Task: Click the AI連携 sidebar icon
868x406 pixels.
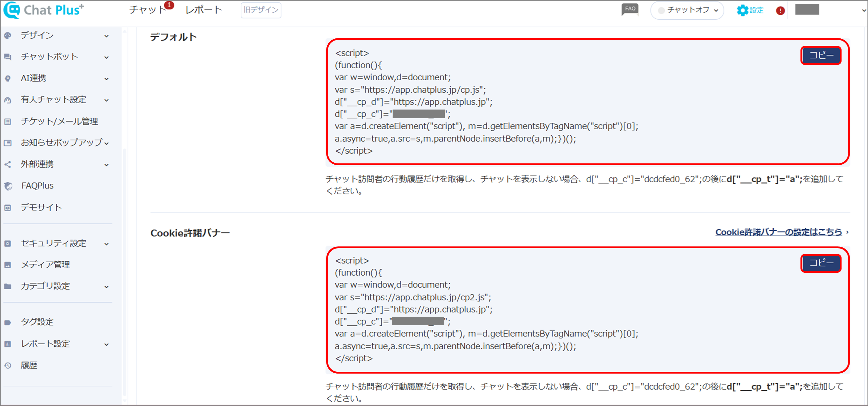Action: coord(8,79)
